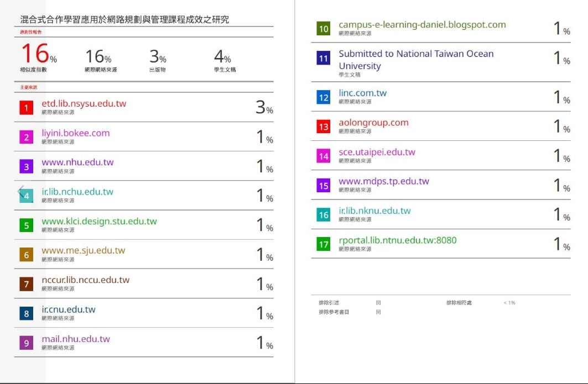Click the red source number 1 badge
This screenshot has height=384, width=588.
click(26, 108)
